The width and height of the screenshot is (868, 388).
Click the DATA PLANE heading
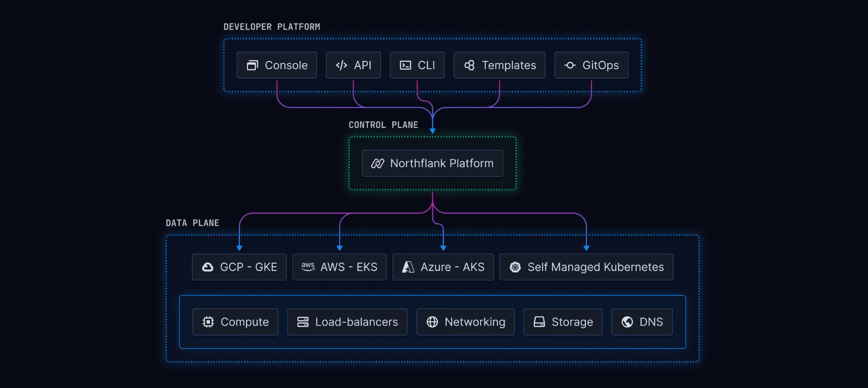[x=193, y=223]
